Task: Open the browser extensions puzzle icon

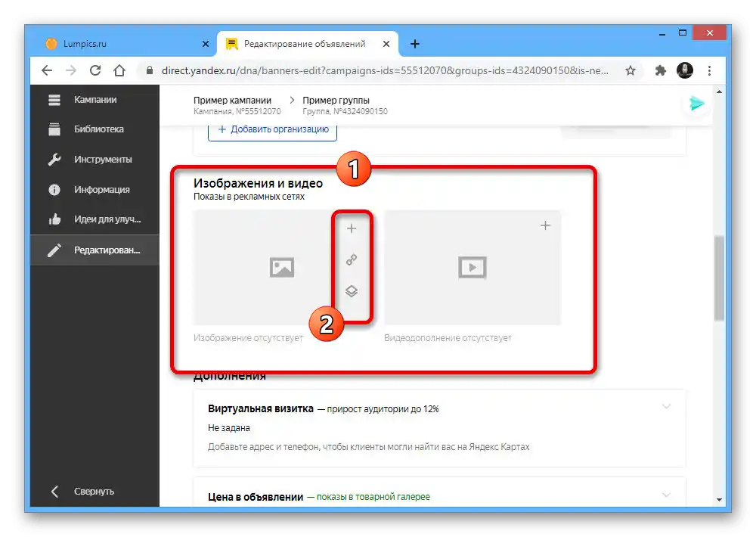Action: [660, 70]
